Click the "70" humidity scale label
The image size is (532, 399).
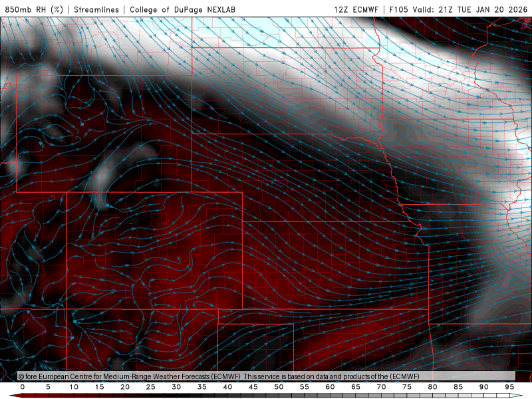381,387
